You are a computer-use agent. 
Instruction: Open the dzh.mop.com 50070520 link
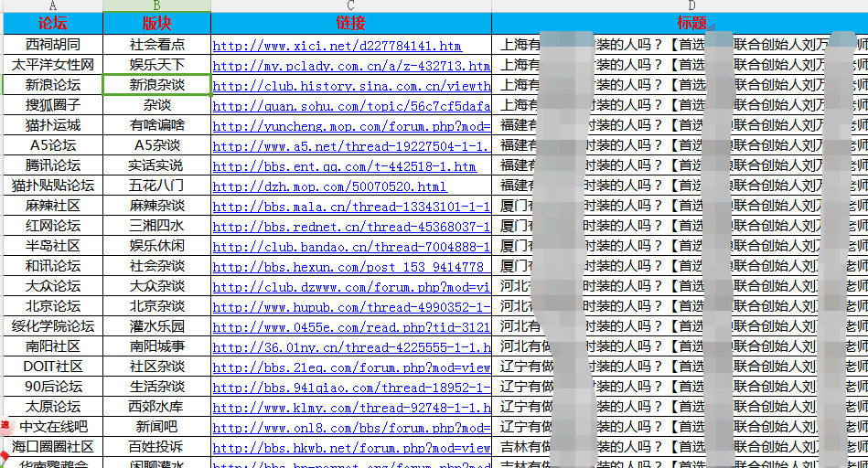(330, 186)
